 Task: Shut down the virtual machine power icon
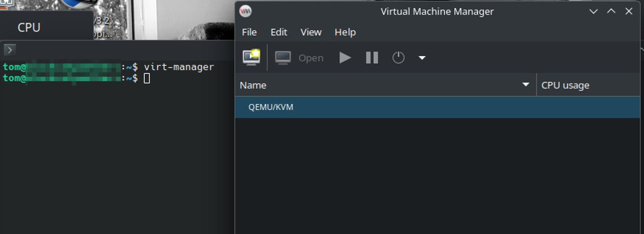pos(398,57)
